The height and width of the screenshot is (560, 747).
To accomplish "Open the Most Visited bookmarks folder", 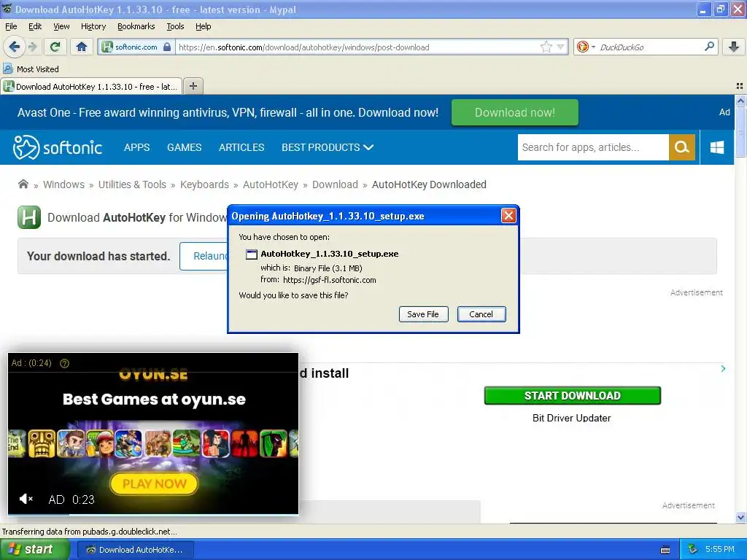I will [x=31, y=69].
